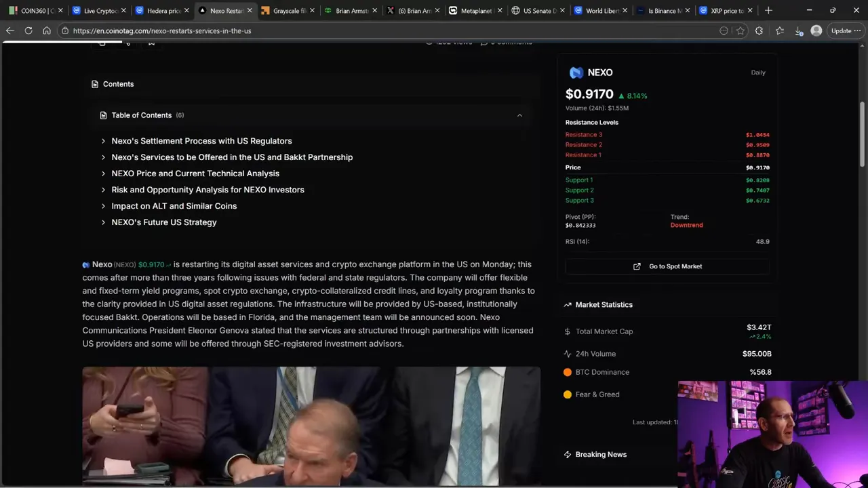Open the Contents panel link
This screenshot has width=868, height=488.
click(118, 83)
